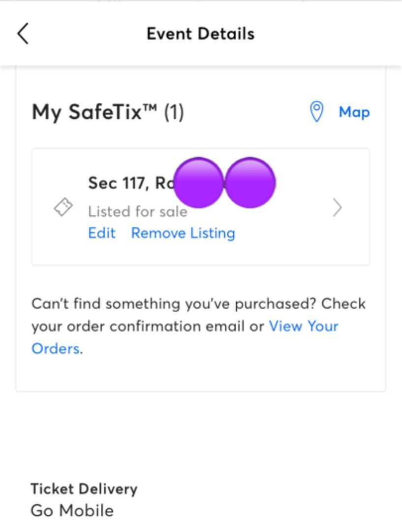
Task: Tap the My SafeTix (1) heading
Action: tap(108, 112)
